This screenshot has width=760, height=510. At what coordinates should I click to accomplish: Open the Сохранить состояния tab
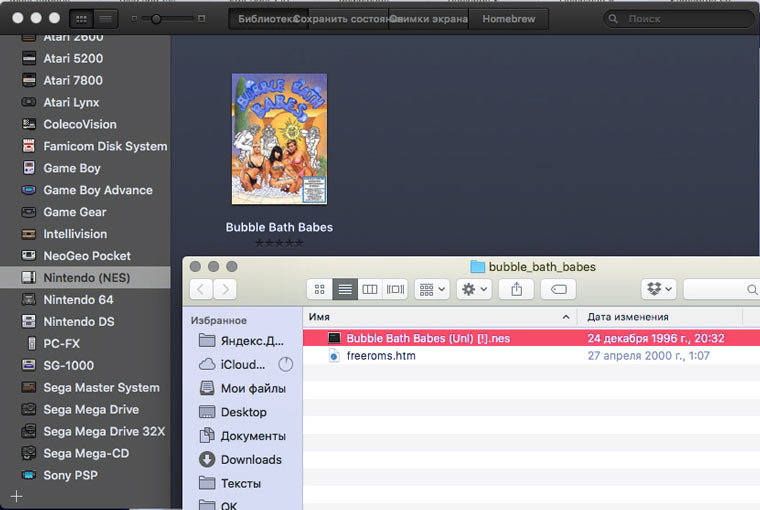pyautogui.click(x=348, y=19)
